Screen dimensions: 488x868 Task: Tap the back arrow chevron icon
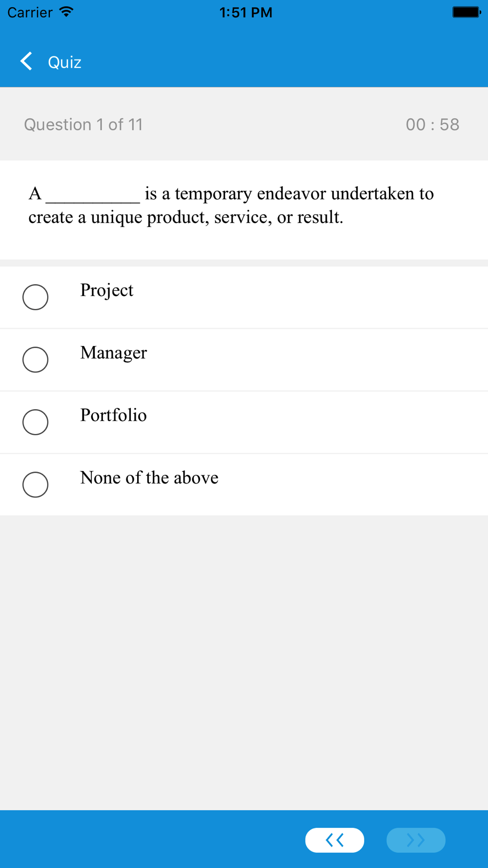(26, 62)
